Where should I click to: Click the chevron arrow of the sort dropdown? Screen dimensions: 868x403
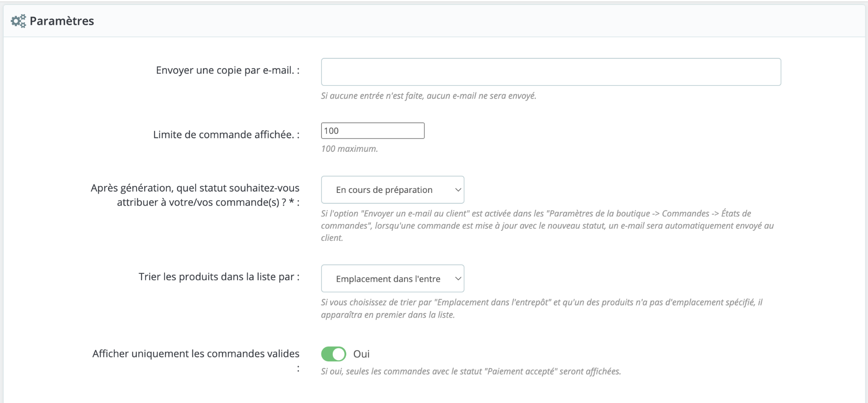(x=458, y=279)
